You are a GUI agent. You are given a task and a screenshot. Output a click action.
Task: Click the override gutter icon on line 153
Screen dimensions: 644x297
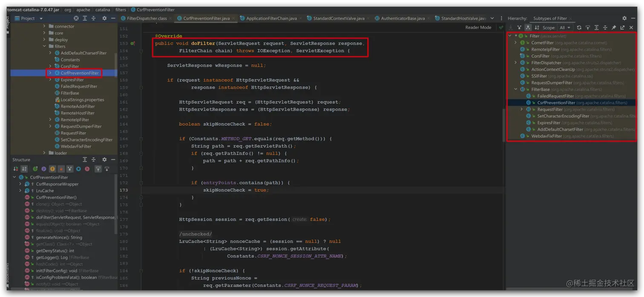132,43
